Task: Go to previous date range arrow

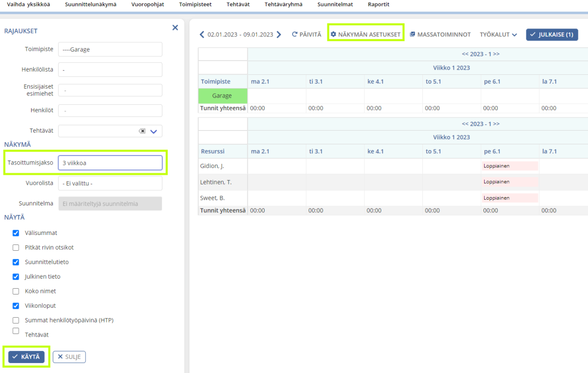Action: point(202,34)
